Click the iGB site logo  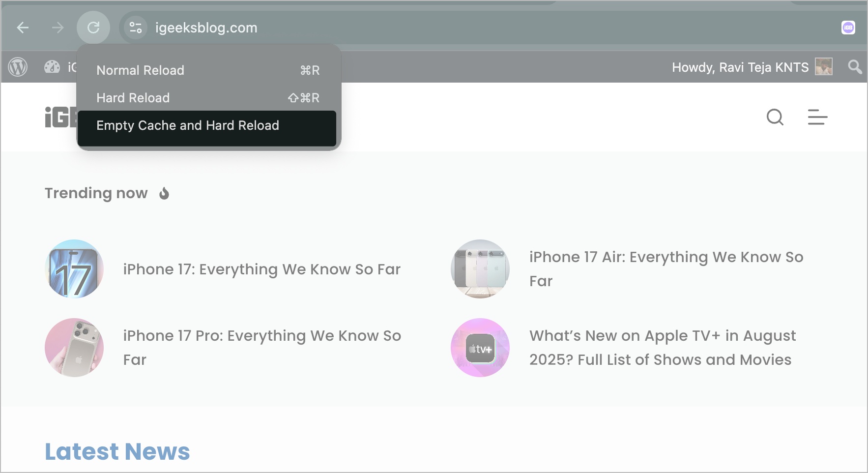61,117
